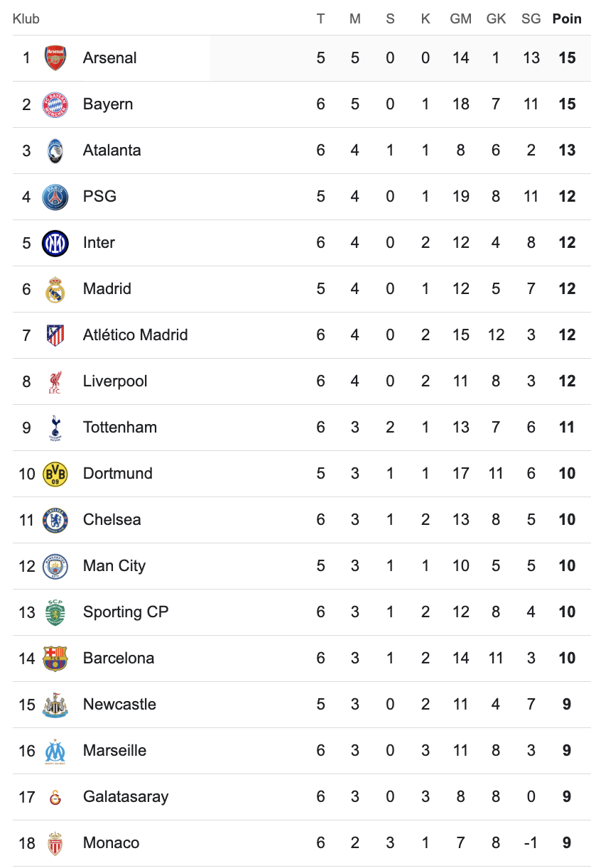Click the PSG club badge
591x868 pixels.
pyautogui.click(x=55, y=197)
